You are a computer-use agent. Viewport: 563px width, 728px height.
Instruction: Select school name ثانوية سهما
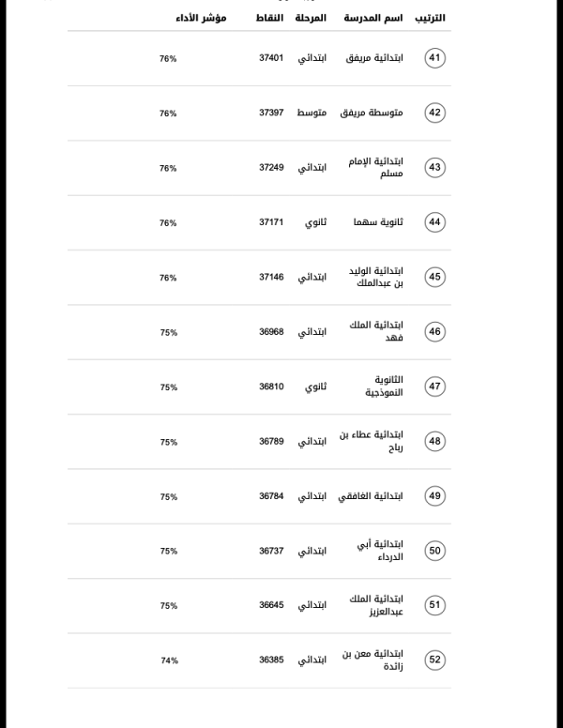point(378,222)
